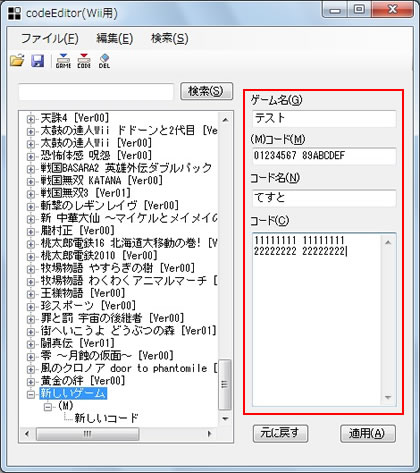The height and width of the screenshot is (473, 420).
Task: Click the (M)コード field with 01234567
Action: pos(324,156)
